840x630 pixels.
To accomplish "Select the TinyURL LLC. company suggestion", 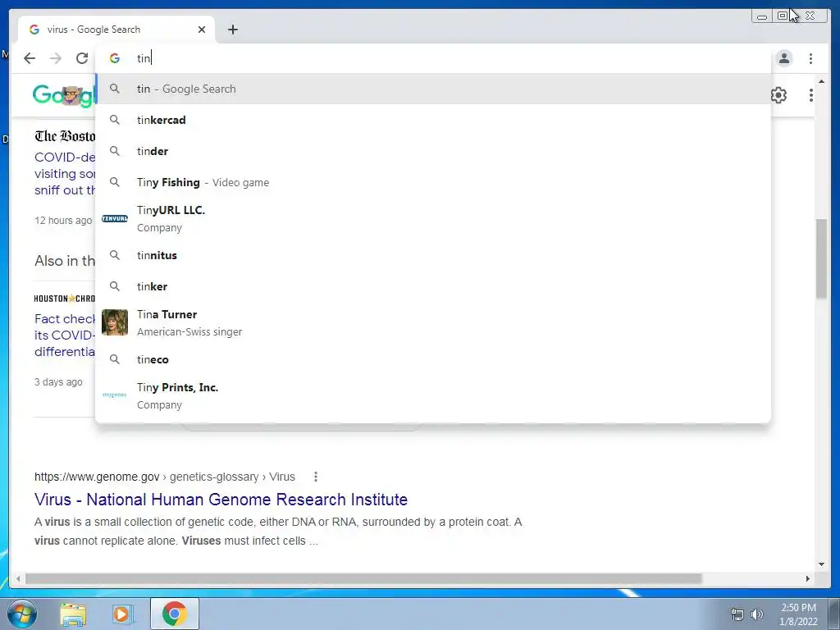I will (x=433, y=218).
